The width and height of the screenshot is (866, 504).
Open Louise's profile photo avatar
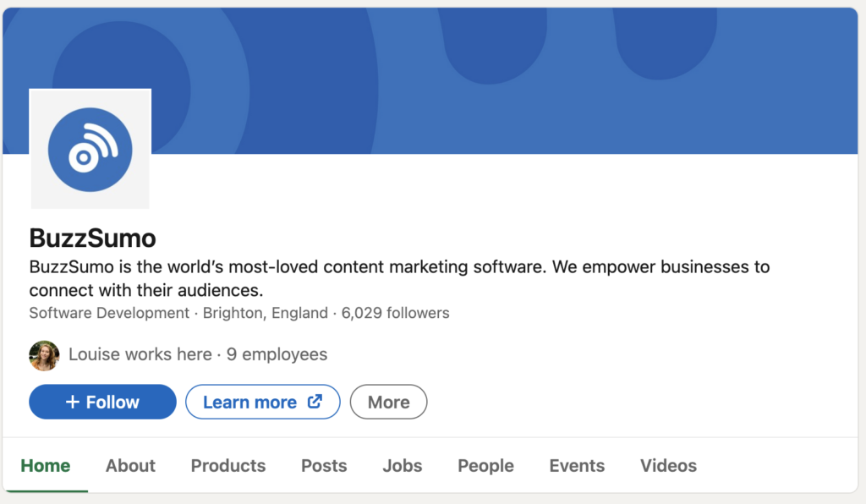point(44,355)
